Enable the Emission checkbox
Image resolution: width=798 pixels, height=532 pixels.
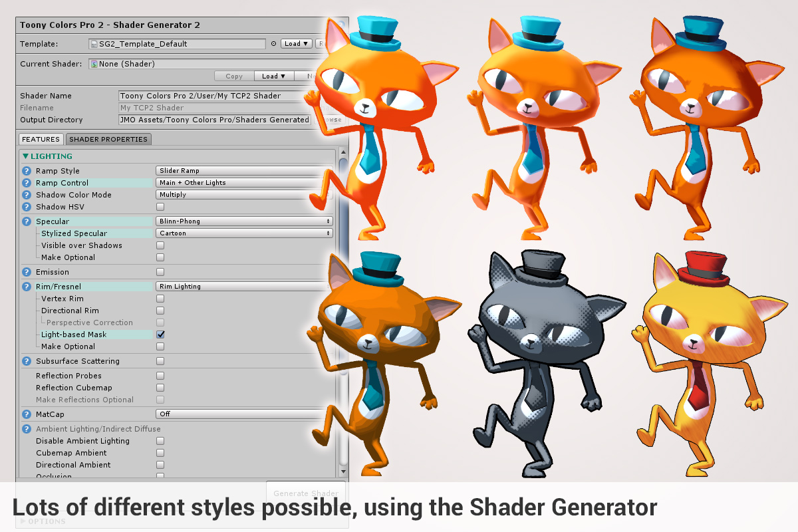160,272
